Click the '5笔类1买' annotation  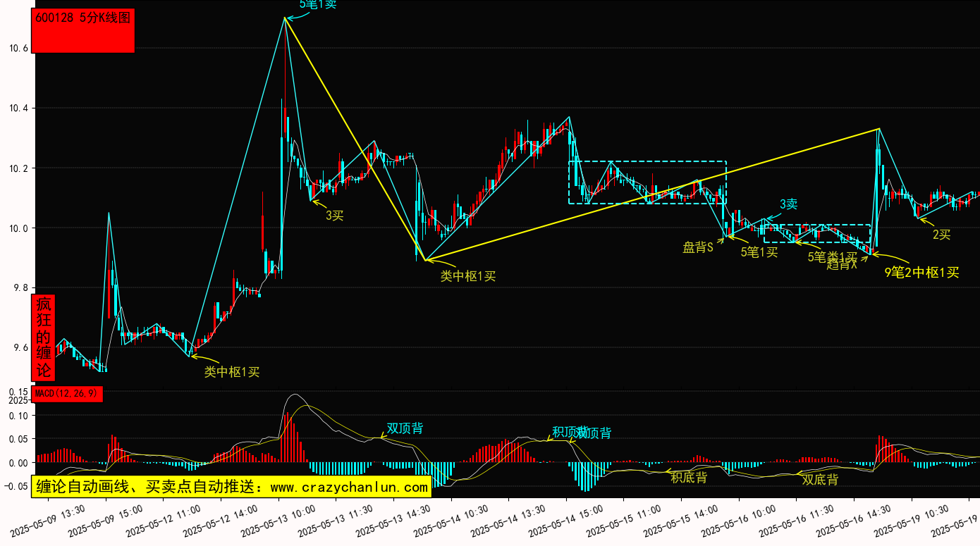[832, 256]
